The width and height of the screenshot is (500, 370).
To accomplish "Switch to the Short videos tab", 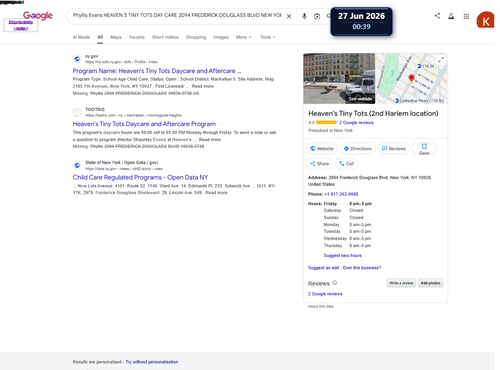I will pos(165,37).
